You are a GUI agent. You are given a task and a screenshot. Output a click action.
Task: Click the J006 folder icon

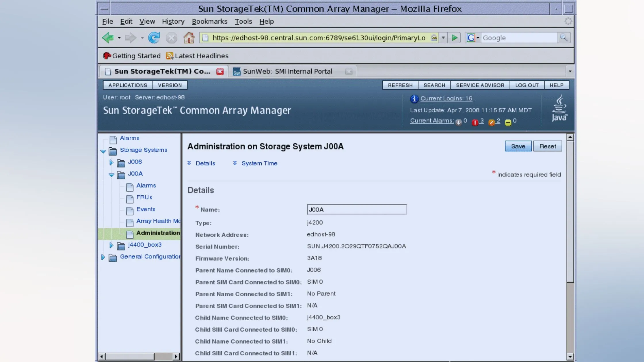121,163
